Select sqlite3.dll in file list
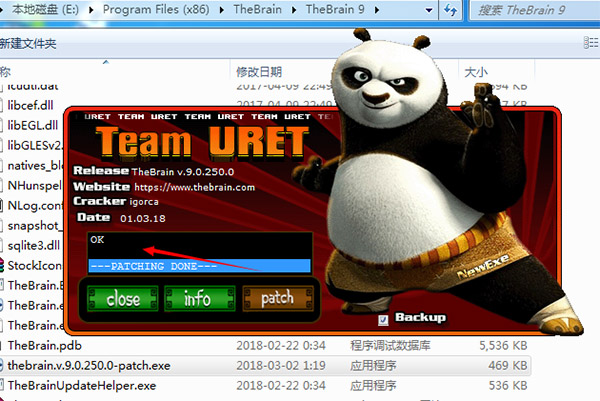 point(33,245)
